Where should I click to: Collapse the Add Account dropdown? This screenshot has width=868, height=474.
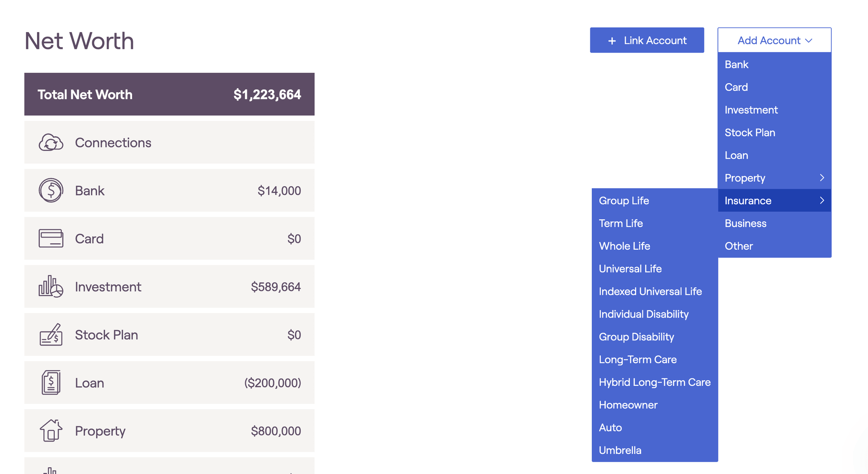[x=774, y=40]
